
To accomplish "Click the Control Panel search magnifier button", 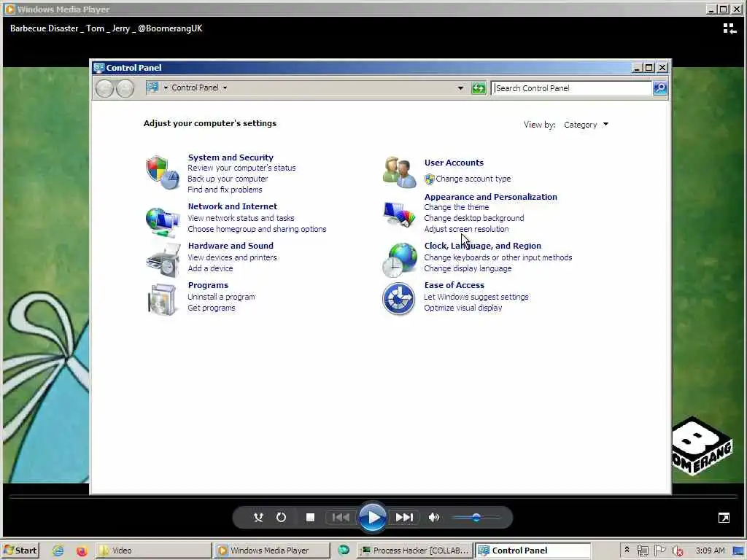I will pos(660,88).
